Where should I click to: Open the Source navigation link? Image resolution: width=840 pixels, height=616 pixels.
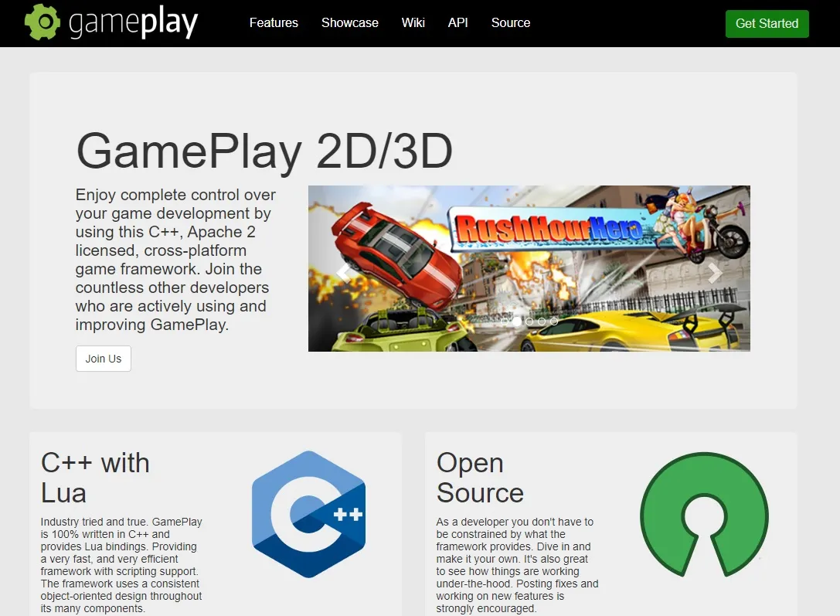pyautogui.click(x=511, y=23)
